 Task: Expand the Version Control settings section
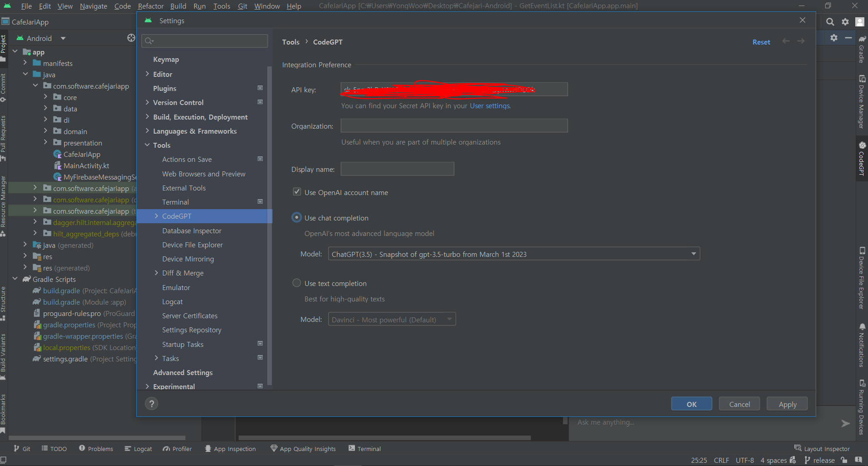point(147,102)
